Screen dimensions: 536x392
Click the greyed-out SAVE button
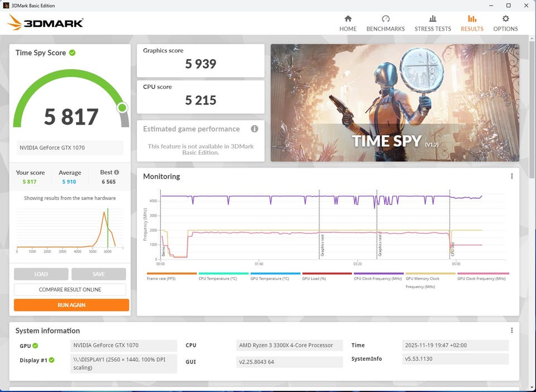coord(98,274)
